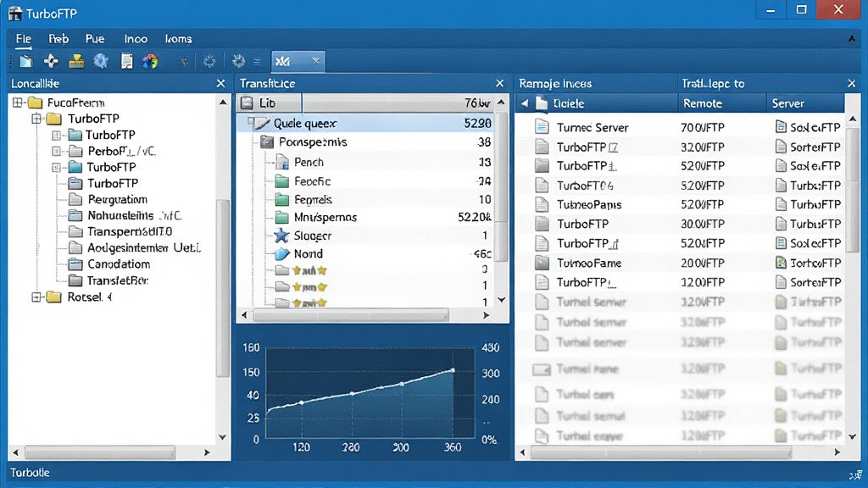Click remote panel horizontal scrollbar thumb
Image resolution: width=868 pixels, height=488 pixels.
pyautogui.click(x=661, y=452)
